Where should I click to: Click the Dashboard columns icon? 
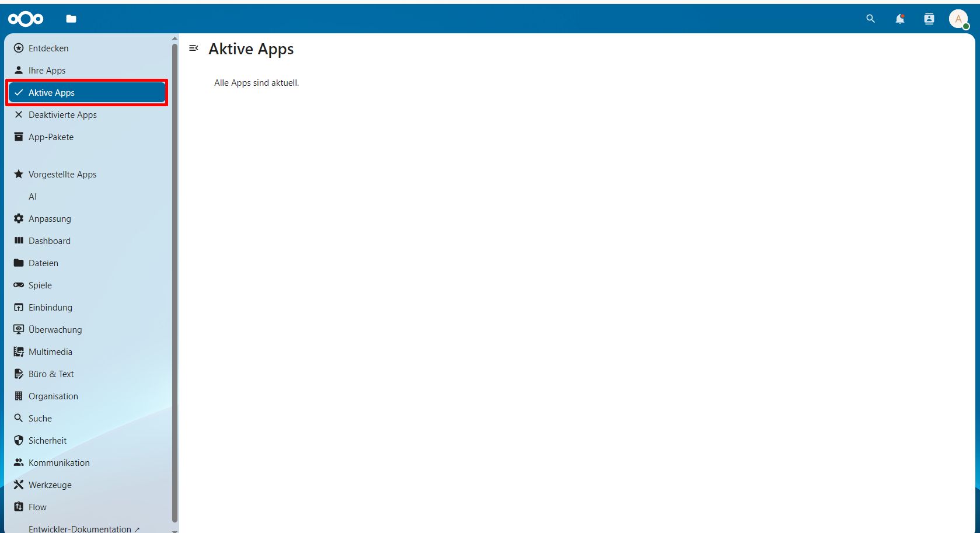(19, 241)
